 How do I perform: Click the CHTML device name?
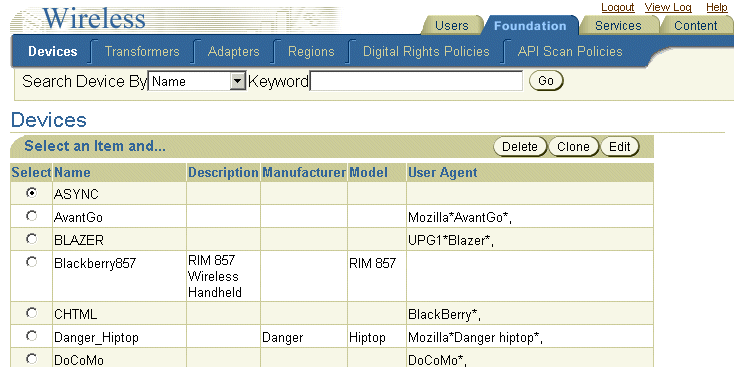[x=75, y=314]
